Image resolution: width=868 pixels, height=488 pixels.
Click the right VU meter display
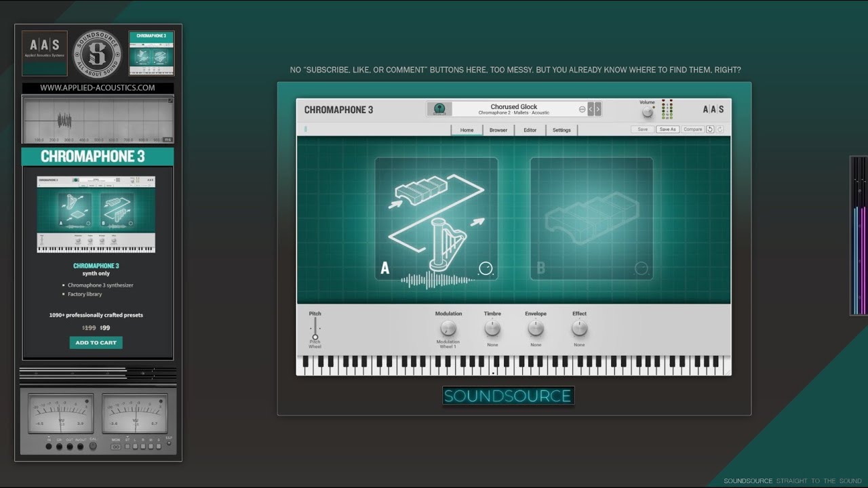pyautogui.click(x=135, y=413)
